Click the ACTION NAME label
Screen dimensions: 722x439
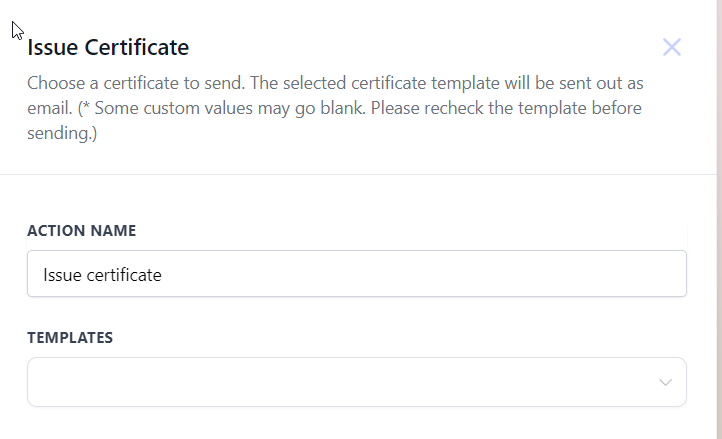pyautogui.click(x=81, y=231)
